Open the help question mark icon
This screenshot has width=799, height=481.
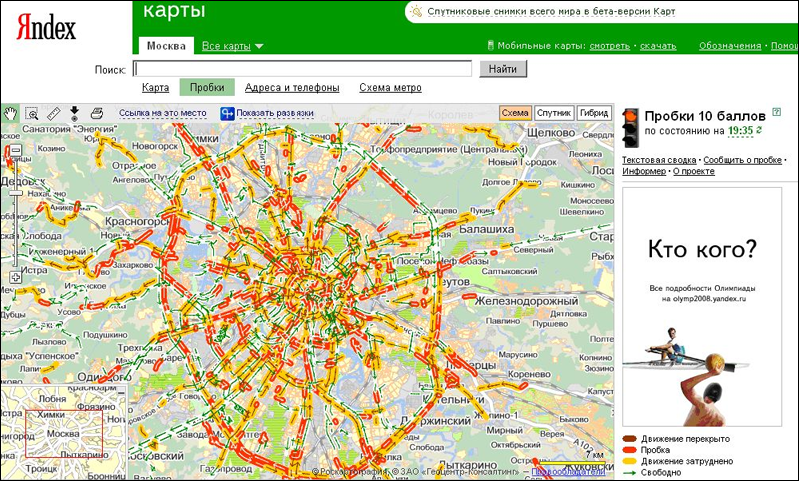(x=777, y=112)
